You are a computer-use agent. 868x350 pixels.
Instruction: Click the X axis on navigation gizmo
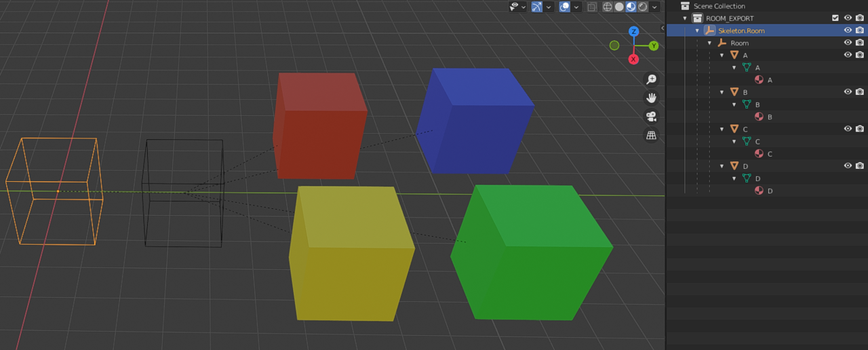(633, 59)
